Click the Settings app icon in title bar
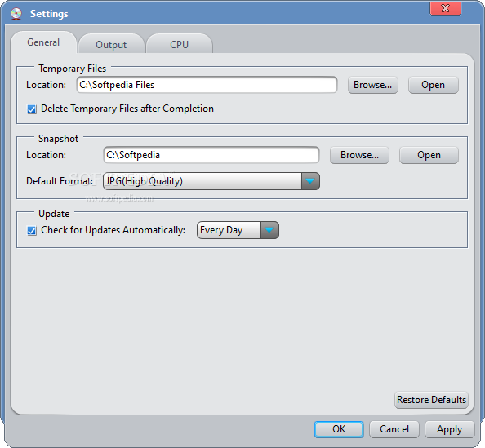The image size is (485, 448). coord(16,14)
